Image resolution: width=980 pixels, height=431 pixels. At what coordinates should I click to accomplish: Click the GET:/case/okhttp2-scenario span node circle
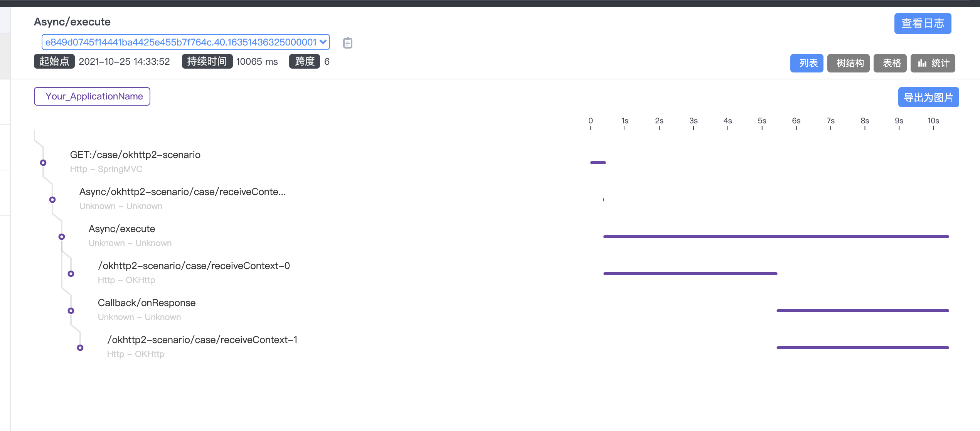43,163
